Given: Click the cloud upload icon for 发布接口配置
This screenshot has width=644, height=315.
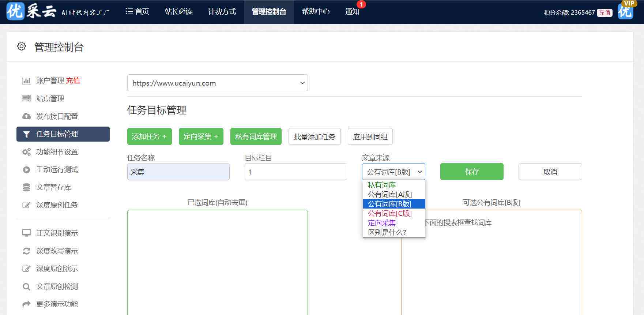Looking at the screenshot, I should [x=26, y=116].
